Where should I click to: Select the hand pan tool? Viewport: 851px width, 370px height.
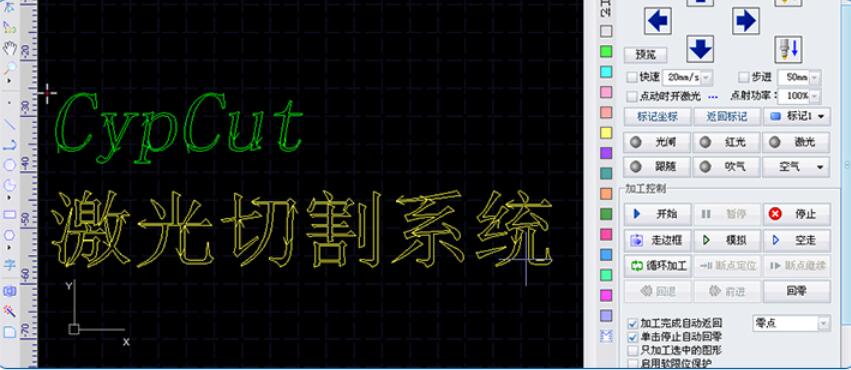click(x=10, y=48)
